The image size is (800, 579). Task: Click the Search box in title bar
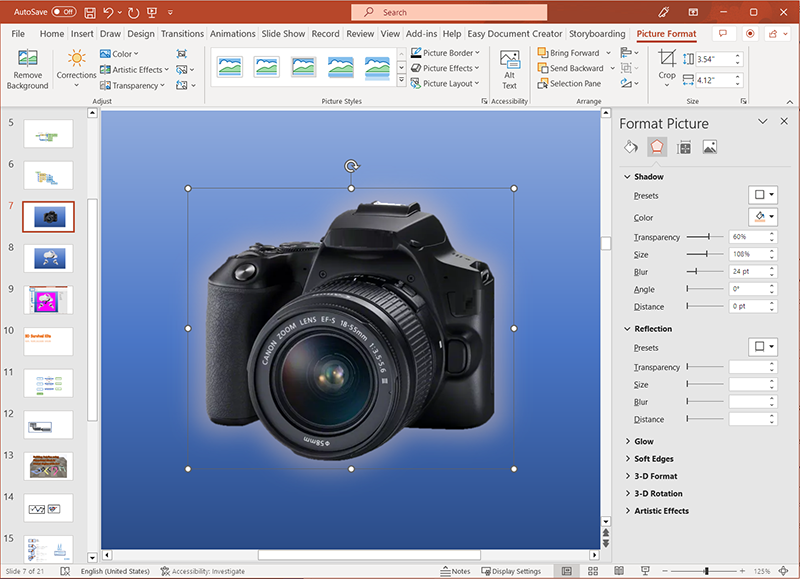(449, 12)
